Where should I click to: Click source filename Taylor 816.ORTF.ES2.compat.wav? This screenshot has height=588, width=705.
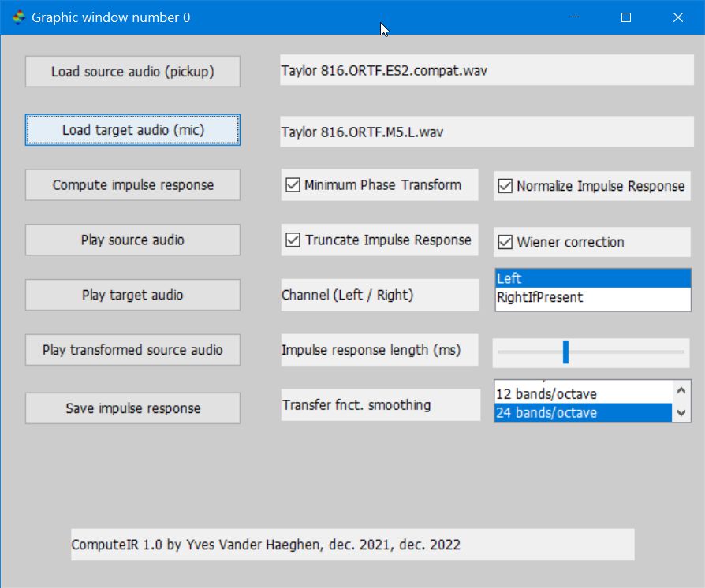487,70
